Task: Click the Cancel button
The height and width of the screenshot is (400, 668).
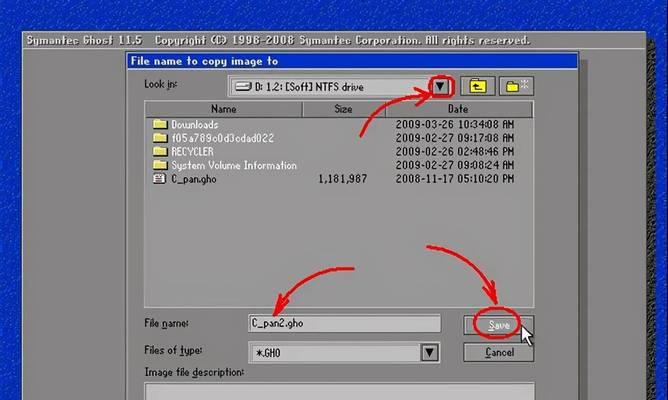Action: pos(498,352)
